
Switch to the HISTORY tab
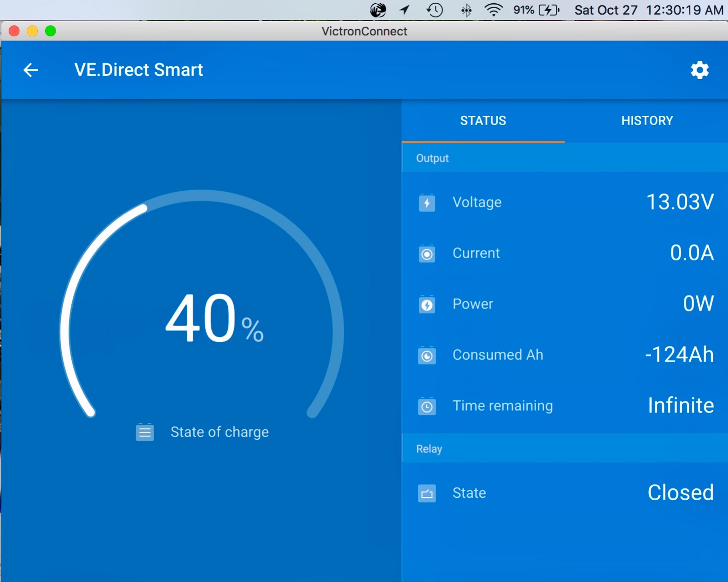[646, 121]
